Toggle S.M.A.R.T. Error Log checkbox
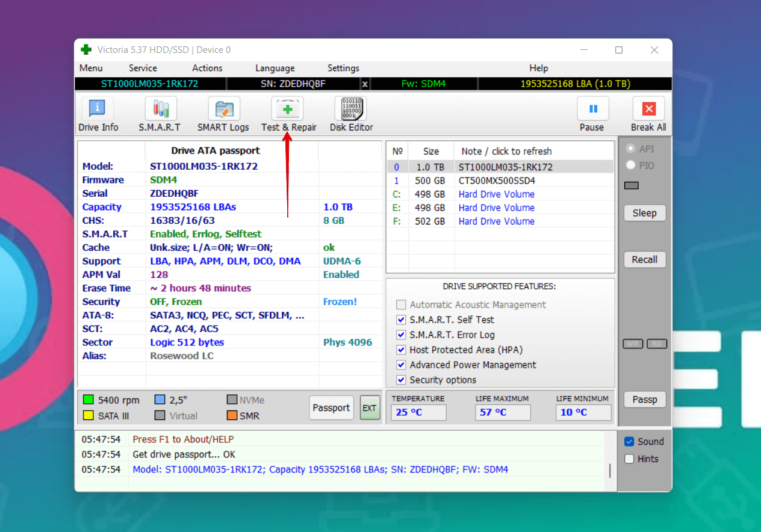 click(401, 335)
